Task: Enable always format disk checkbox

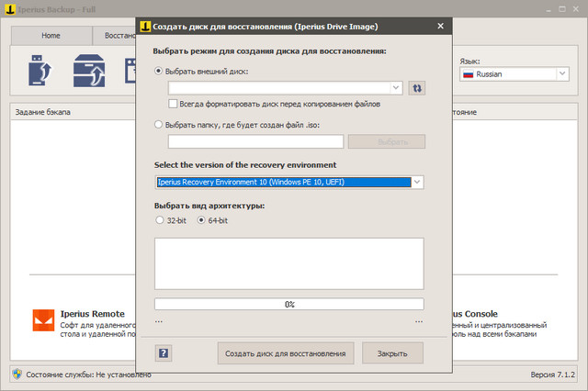Action: point(173,104)
